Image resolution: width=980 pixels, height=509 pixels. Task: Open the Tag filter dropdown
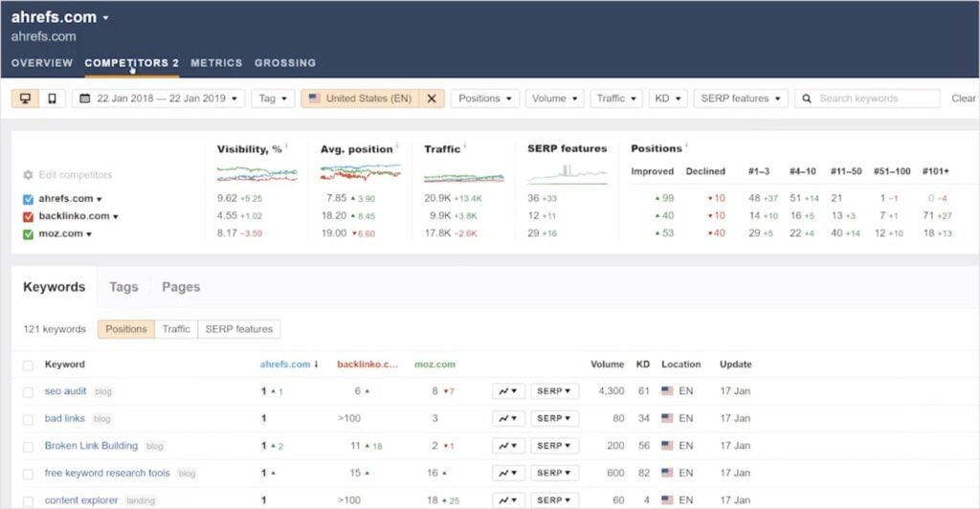[273, 99]
